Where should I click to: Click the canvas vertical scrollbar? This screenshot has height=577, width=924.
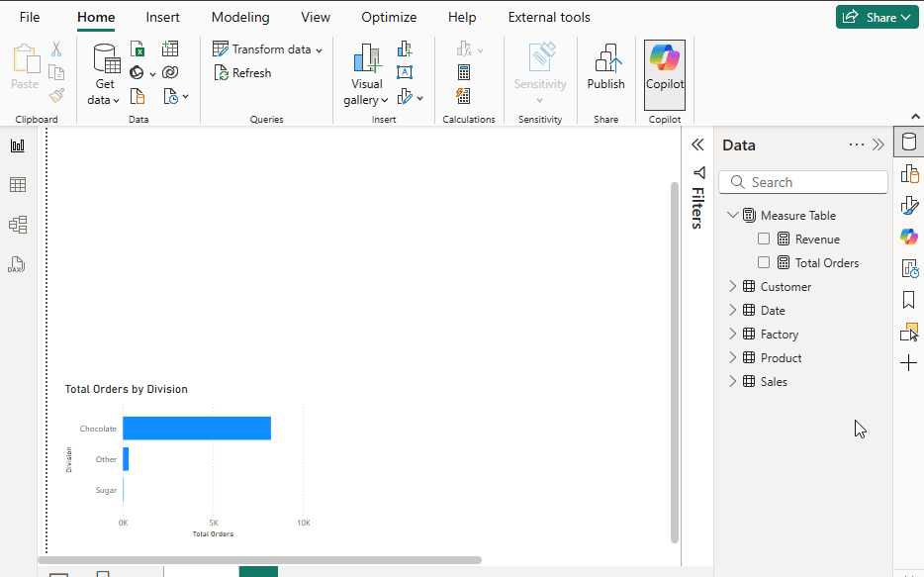point(675,362)
